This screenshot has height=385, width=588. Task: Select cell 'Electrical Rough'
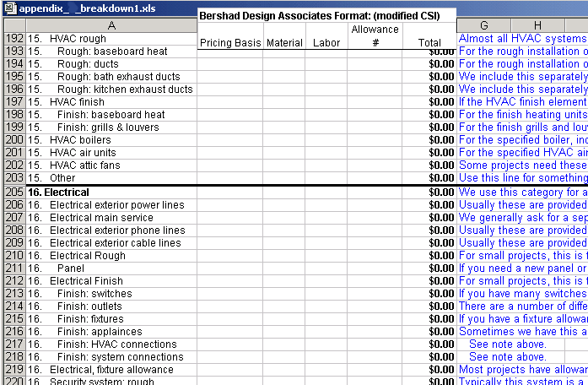111,256
